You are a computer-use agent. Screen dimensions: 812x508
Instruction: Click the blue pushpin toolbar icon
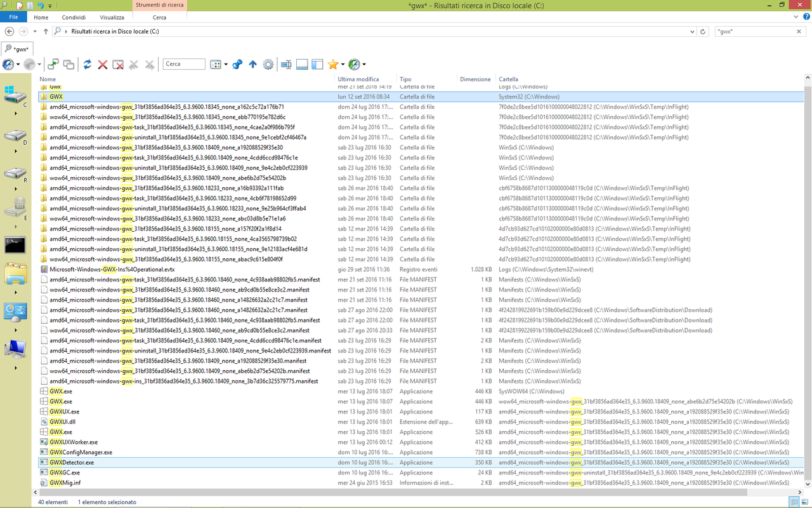coord(237,64)
